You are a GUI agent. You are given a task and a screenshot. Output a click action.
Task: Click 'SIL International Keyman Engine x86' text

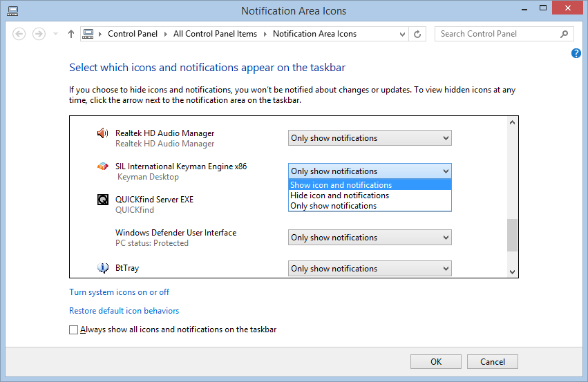tap(181, 166)
